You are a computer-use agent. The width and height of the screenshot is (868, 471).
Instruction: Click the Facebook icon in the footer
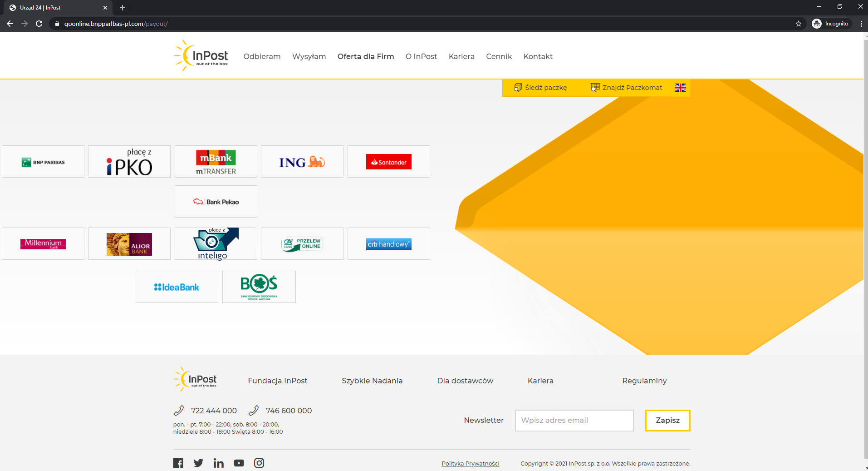click(x=178, y=463)
